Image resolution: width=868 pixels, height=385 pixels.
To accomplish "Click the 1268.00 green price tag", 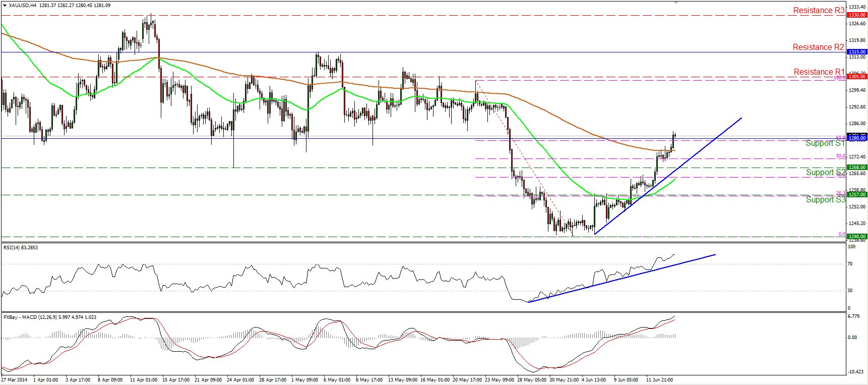I will pyautogui.click(x=857, y=168).
